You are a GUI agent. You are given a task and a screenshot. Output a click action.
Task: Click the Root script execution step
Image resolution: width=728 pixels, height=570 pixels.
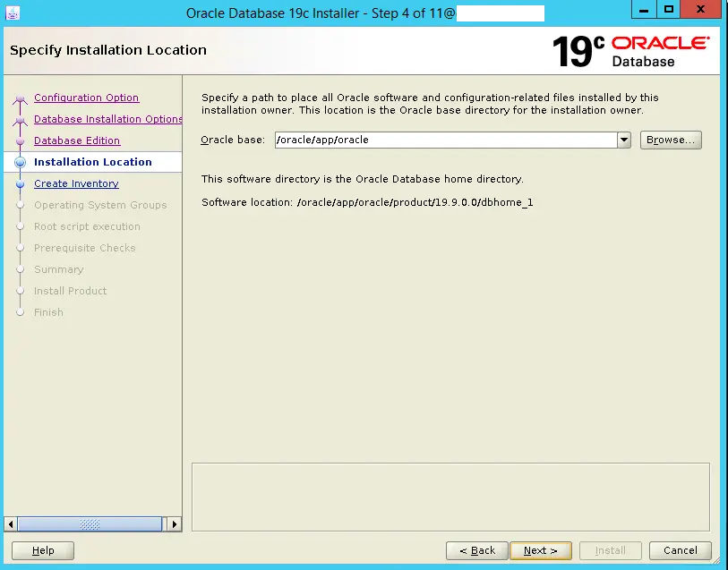(87, 226)
